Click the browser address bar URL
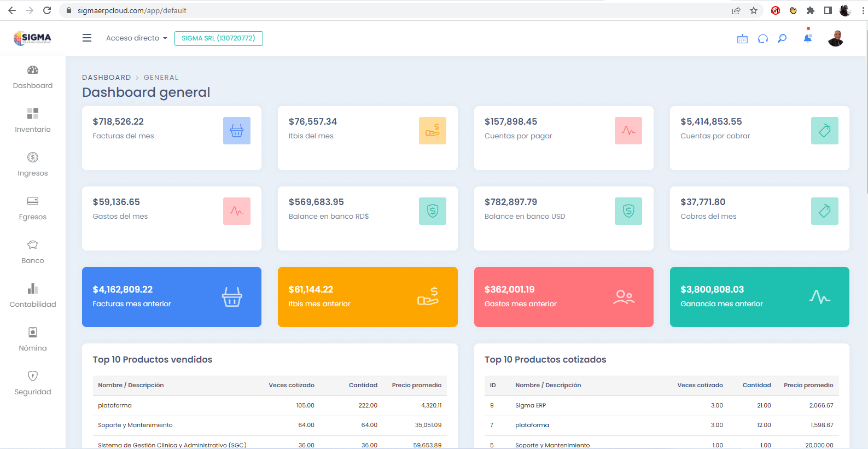This screenshot has height=449, width=868. [x=132, y=10]
